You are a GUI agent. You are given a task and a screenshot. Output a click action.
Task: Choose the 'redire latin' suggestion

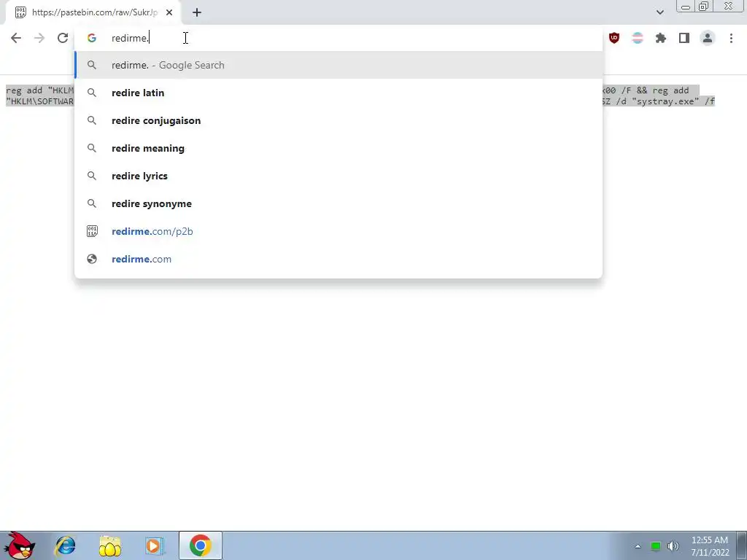pos(338,93)
